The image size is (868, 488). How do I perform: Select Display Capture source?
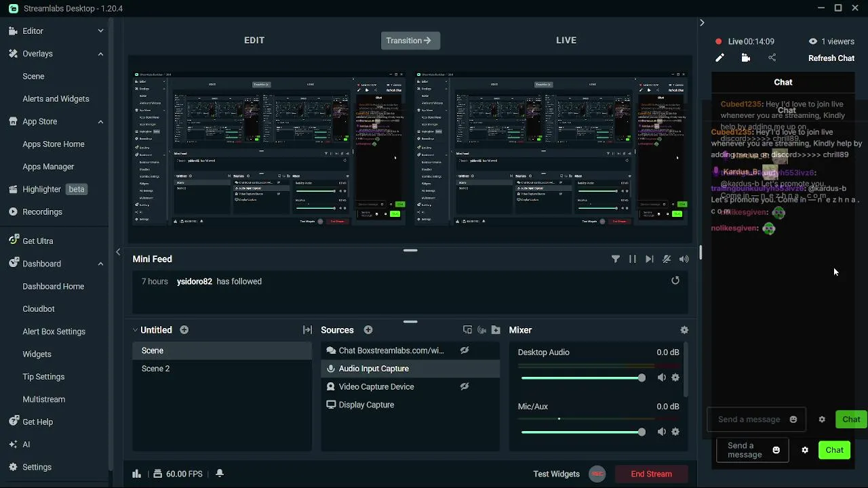(x=410, y=405)
